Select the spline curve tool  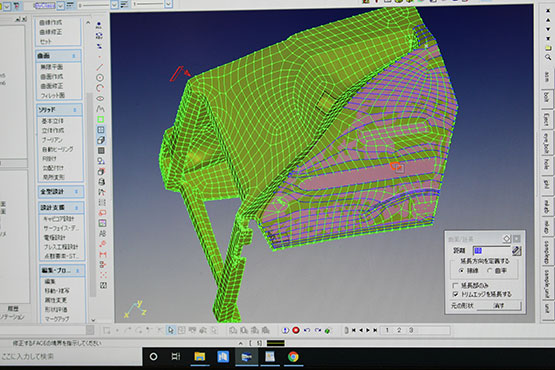click(x=101, y=109)
